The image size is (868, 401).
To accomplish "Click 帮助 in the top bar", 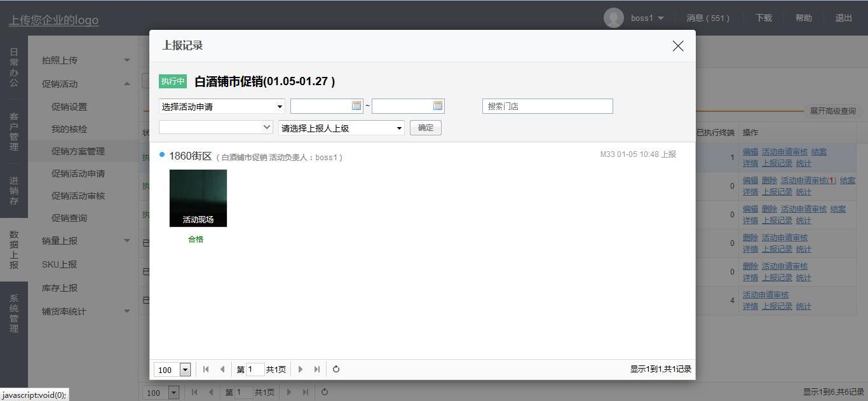I will coord(803,18).
